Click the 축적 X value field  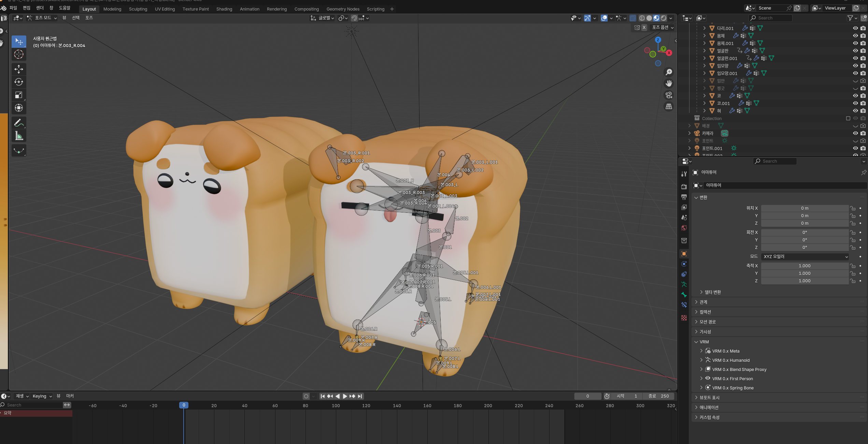[x=804, y=266]
